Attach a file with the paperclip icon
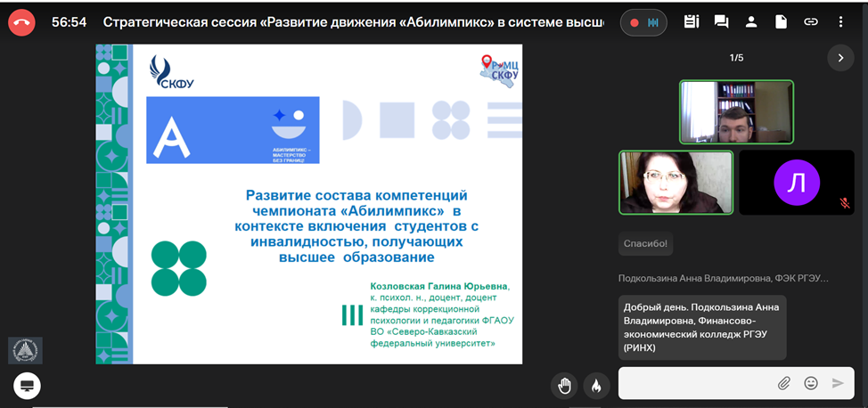This screenshot has width=868, height=408. point(784,383)
